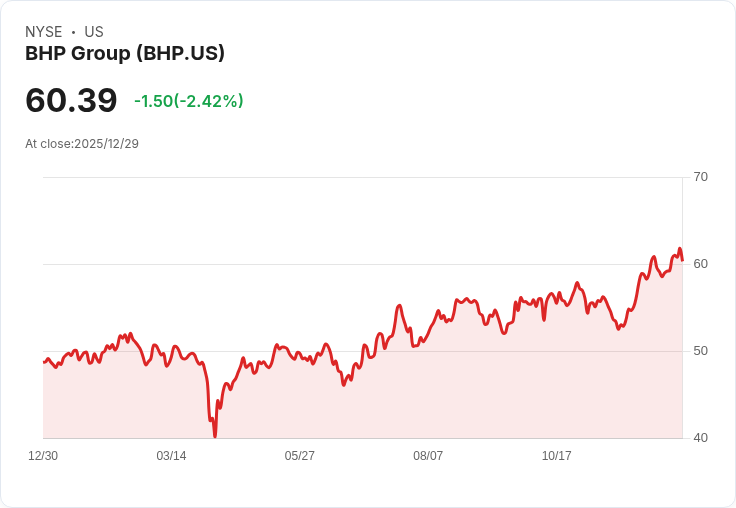This screenshot has width=736, height=508.
Task: Click the US market label
Action: click(x=94, y=32)
